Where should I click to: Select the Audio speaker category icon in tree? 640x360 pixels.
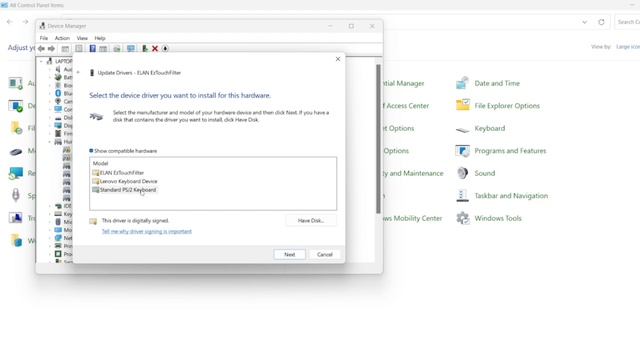58,69
